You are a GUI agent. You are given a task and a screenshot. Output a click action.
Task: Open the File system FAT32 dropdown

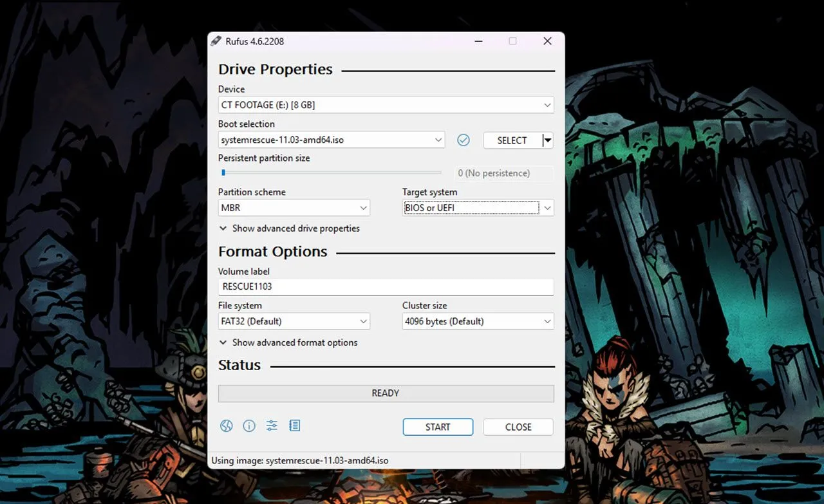coord(294,321)
